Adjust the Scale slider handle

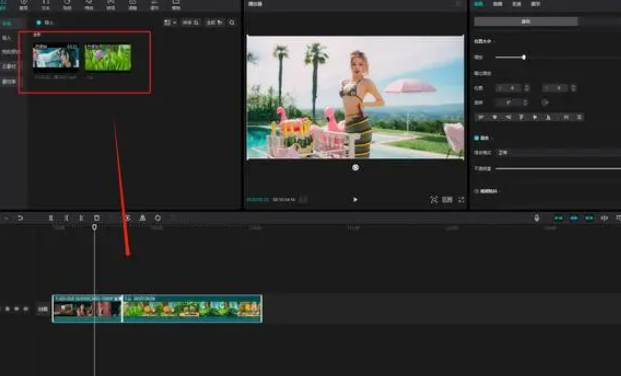pos(524,57)
